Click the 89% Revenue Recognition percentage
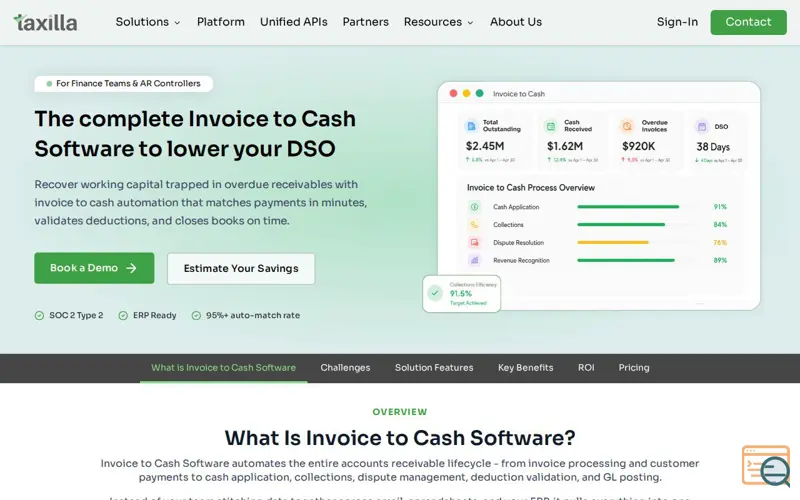The height and width of the screenshot is (500, 800). [x=720, y=260]
